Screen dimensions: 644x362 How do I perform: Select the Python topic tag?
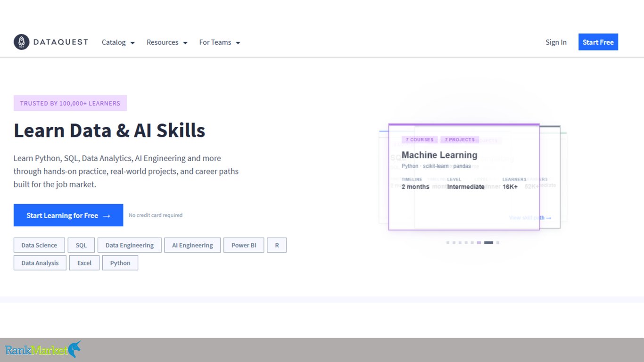click(120, 263)
